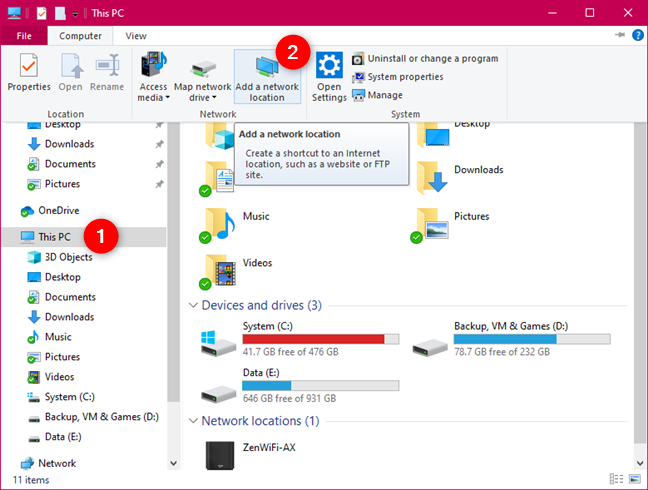This screenshot has width=648, height=490.
Task: Open System properties link
Action: click(x=398, y=77)
